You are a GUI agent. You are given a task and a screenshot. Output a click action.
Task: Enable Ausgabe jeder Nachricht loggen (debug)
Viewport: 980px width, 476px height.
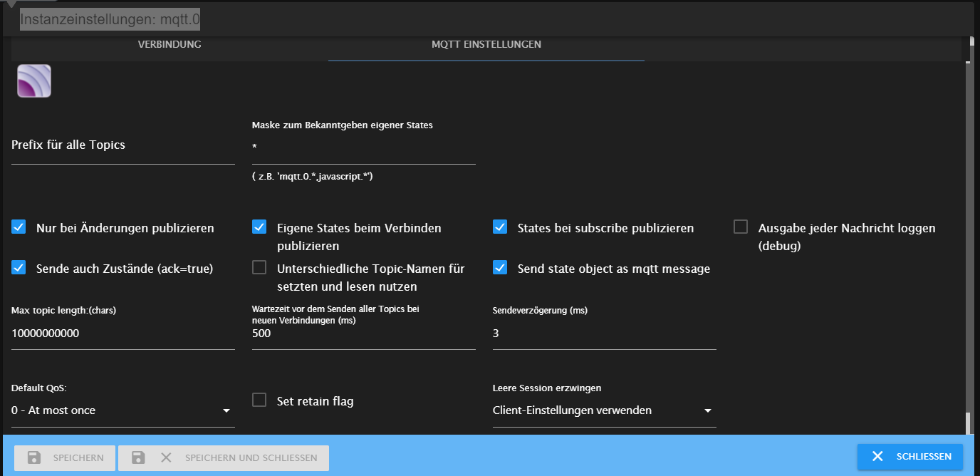click(x=741, y=227)
